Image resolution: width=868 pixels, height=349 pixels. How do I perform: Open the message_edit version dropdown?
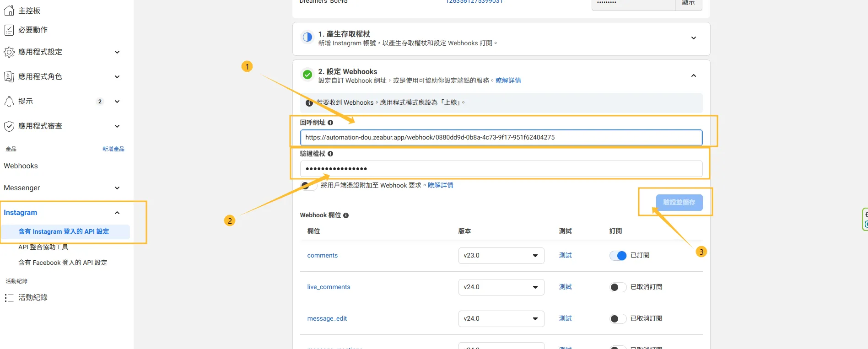501,319
